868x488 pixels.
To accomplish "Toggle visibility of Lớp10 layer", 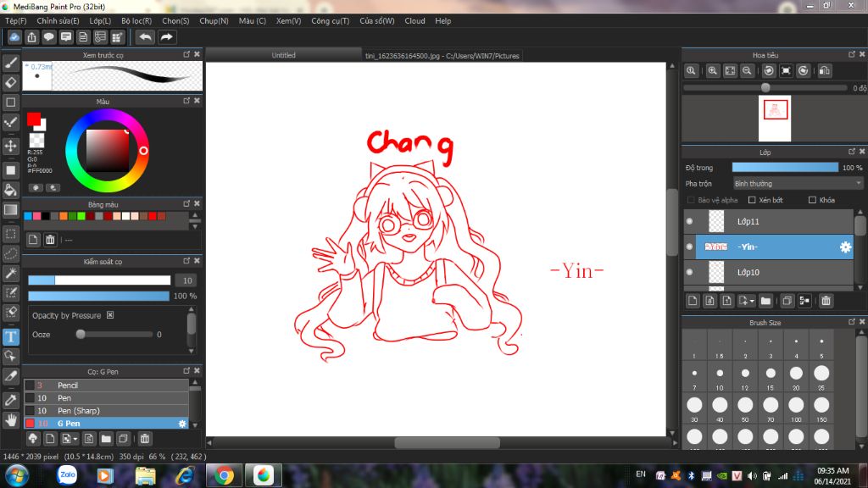I will (x=690, y=272).
